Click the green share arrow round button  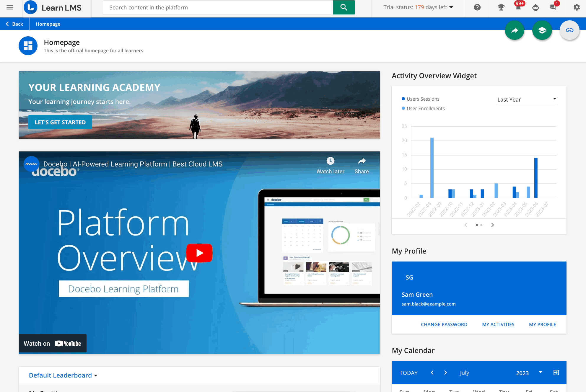515,30
